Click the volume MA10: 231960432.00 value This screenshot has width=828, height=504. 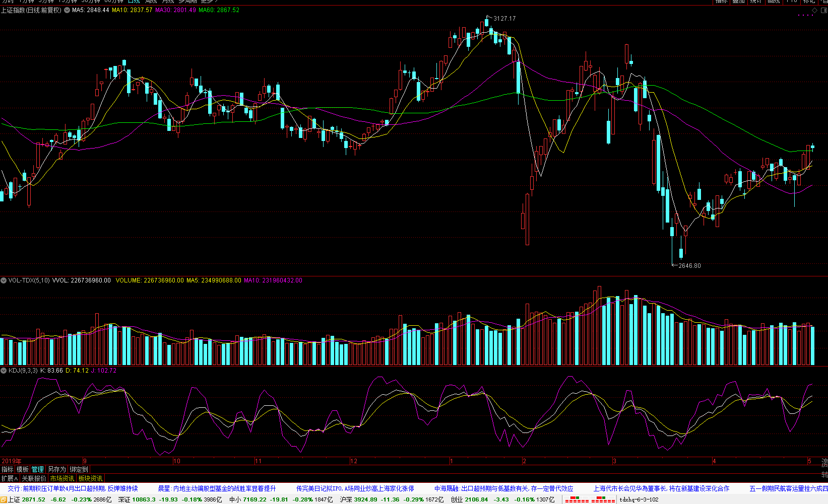(x=273, y=280)
